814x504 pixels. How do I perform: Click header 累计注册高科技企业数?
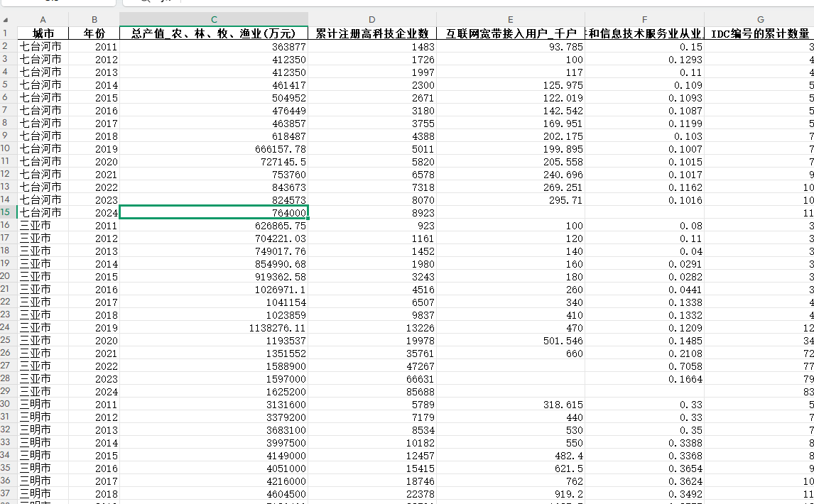(x=371, y=34)
